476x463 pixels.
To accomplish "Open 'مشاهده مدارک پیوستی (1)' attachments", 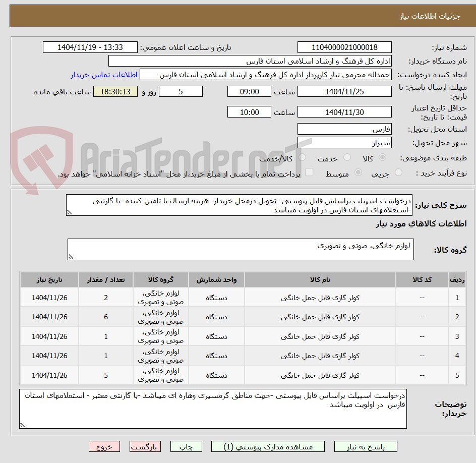I will [268, 446].
